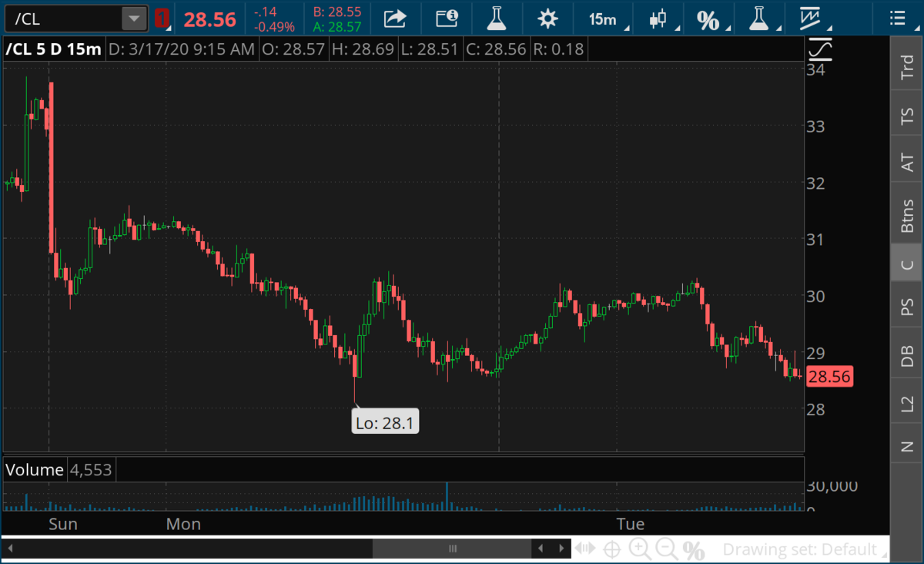Open chart settings gear

coord(547,18)
